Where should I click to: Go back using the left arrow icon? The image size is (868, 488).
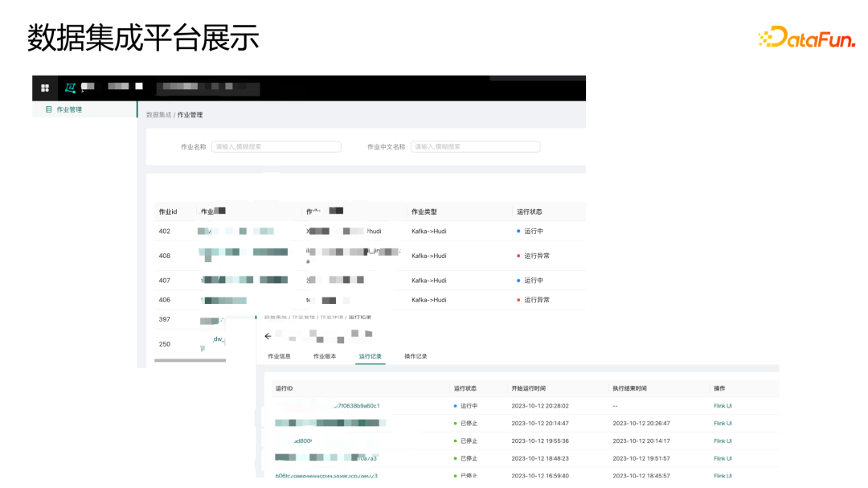pyautogui.click(x=268, y=336)
